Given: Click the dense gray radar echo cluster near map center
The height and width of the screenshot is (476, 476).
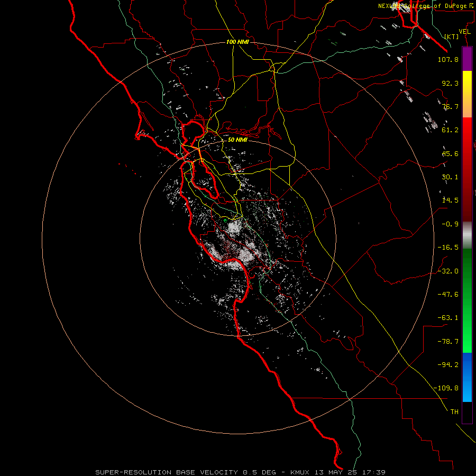Looking at the screenshot, I should point(234,227).
